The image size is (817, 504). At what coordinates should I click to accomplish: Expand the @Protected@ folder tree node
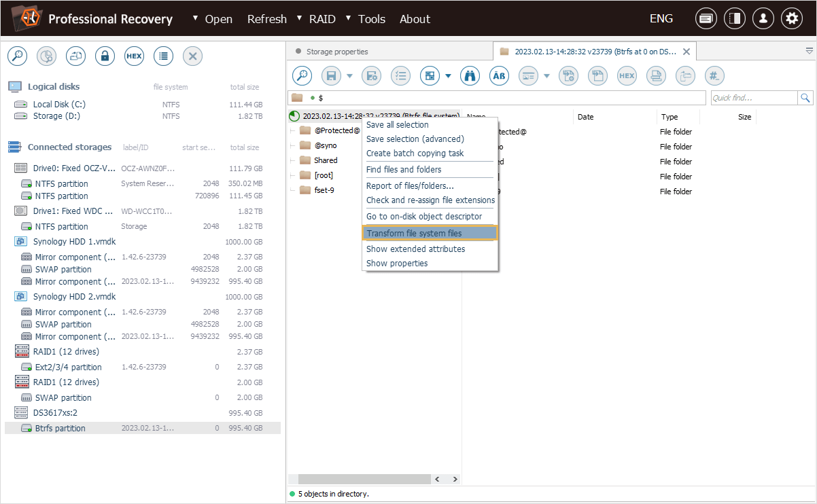click(293, 130)
